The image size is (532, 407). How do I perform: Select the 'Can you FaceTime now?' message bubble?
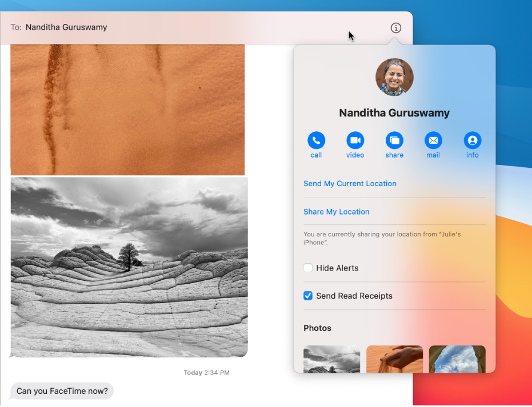[62, 391]
